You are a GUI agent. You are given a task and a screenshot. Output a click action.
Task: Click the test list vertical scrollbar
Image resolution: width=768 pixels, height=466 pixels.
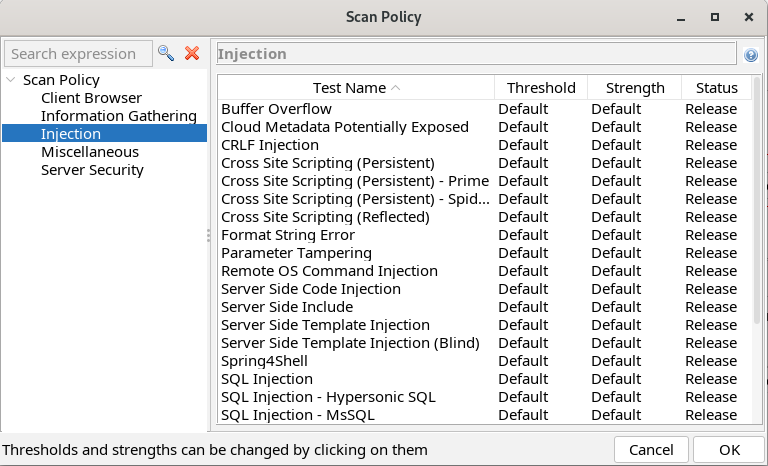[756, 220]
